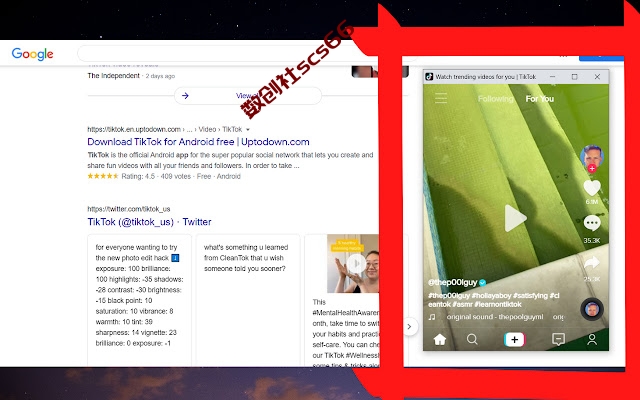Open TikTok inbox message icon
This screenshot has width=640, height=400.
point(558,339)
